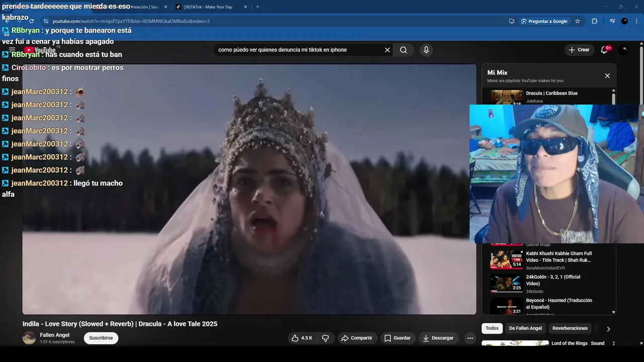The image size is (644, 362).
Task: Click the Compartir button
Action: (357, 338)
